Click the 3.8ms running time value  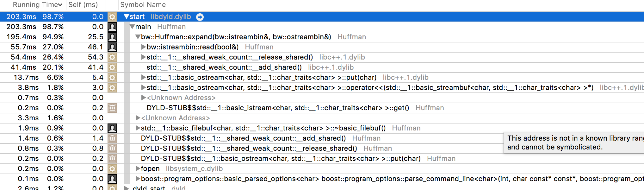click(x=28, y=87)
